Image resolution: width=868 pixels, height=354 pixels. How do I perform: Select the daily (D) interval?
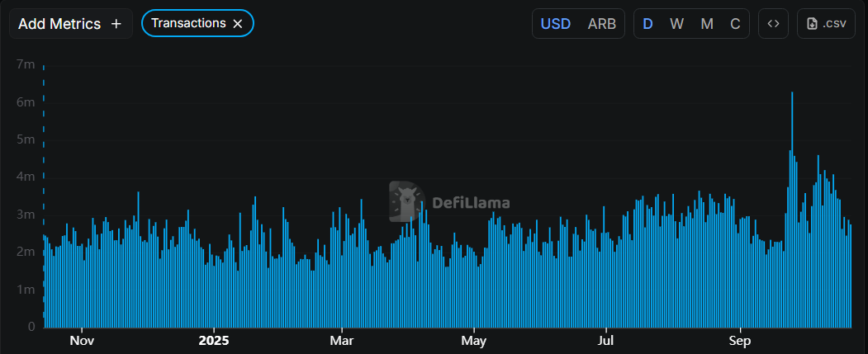(647, 24)
